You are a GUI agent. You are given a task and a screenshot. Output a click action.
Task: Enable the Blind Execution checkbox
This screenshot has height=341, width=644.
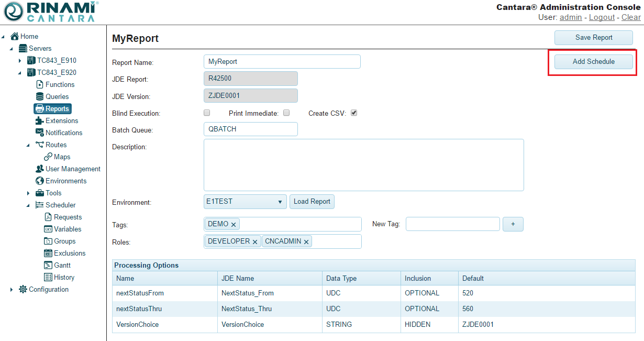[x=207, y=113]
